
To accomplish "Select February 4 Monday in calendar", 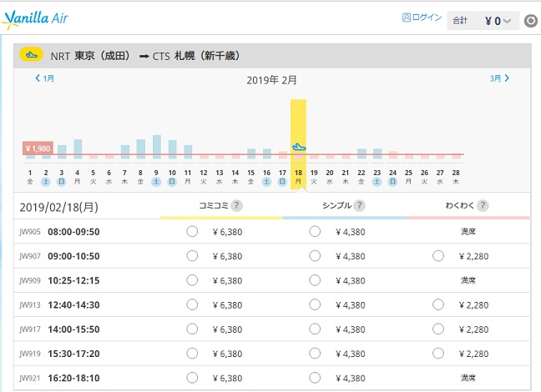I will (78, 177).
